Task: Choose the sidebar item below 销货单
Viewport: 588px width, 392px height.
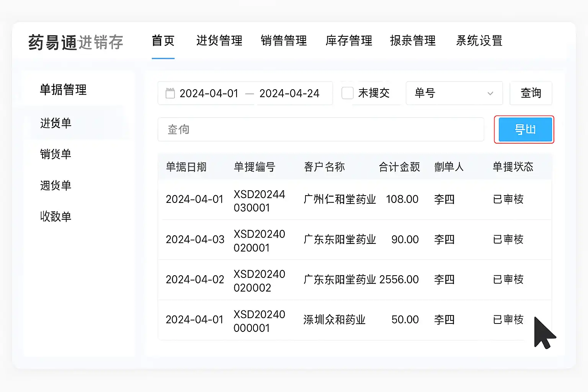Action: 56,186
